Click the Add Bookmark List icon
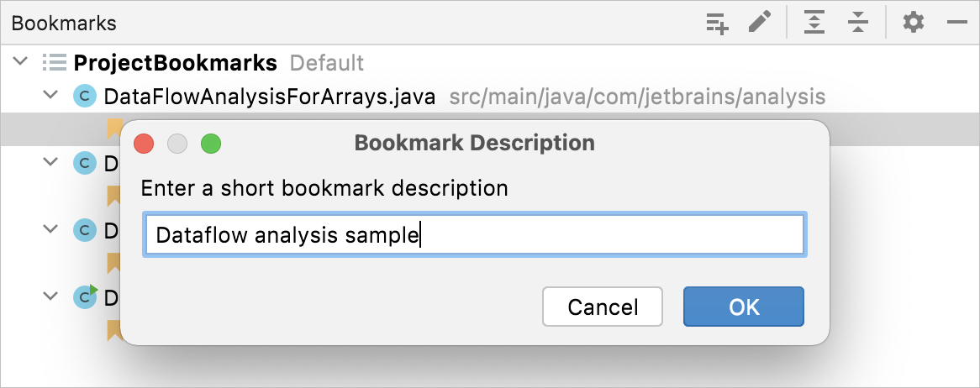This screenshot has width=980, height=388. [x=716, y=24]
